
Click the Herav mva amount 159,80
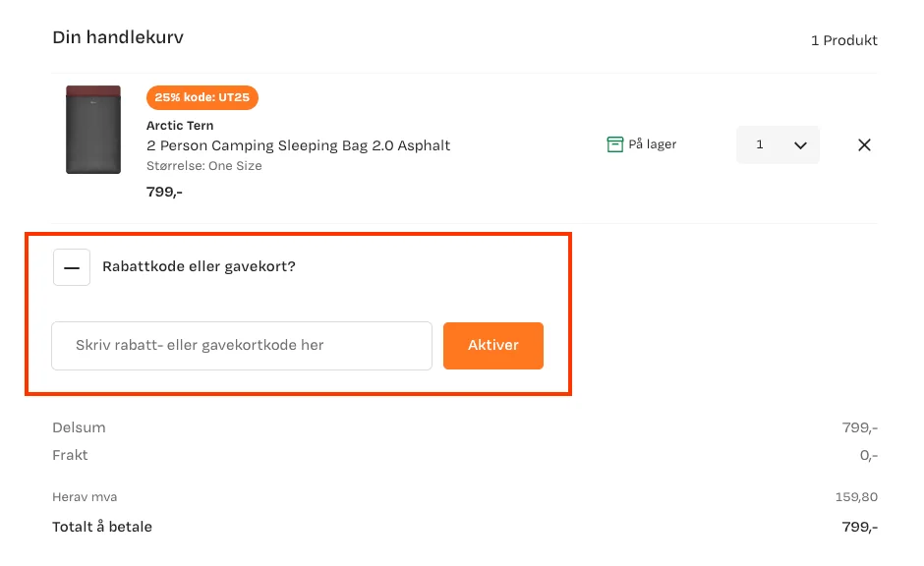[x=856, y=497]
